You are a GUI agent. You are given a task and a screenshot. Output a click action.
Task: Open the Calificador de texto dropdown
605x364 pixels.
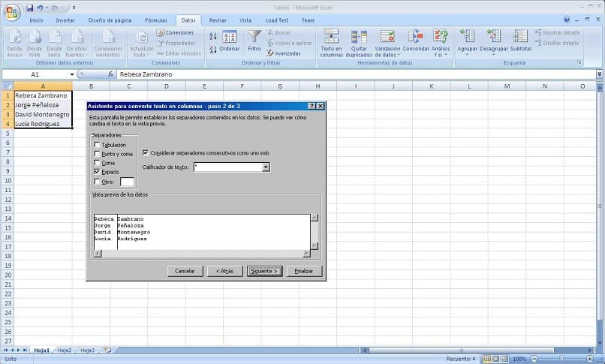(266, 167)
